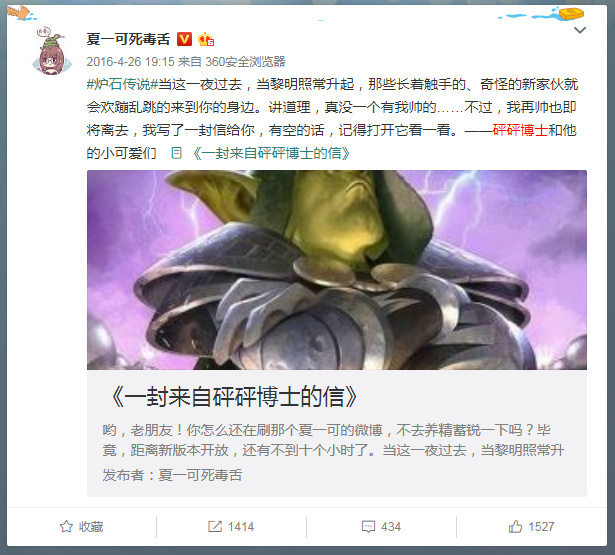Toggle 收藏 to bookmark this post
The width and height of the screenshot is (615, 555).
click(x=82, y=526)
